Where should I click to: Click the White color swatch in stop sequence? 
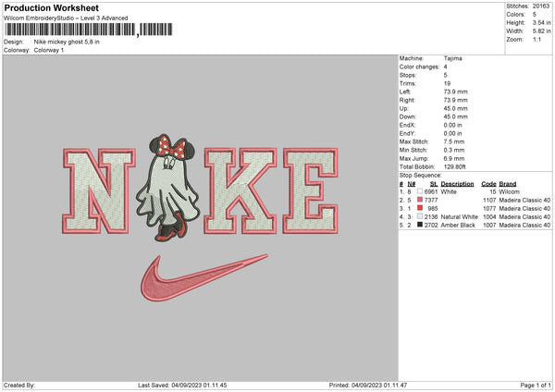pyautogui.click(x=420, y=191)
